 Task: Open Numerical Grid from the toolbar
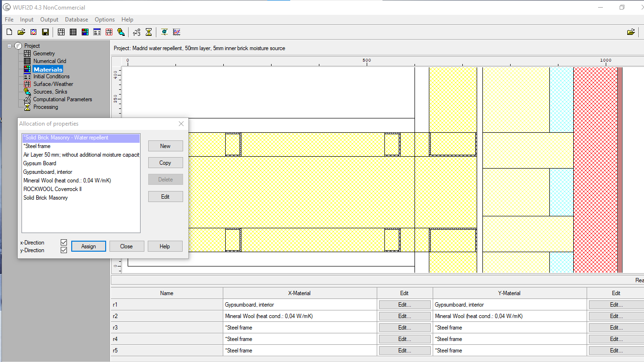click(73, 32)
